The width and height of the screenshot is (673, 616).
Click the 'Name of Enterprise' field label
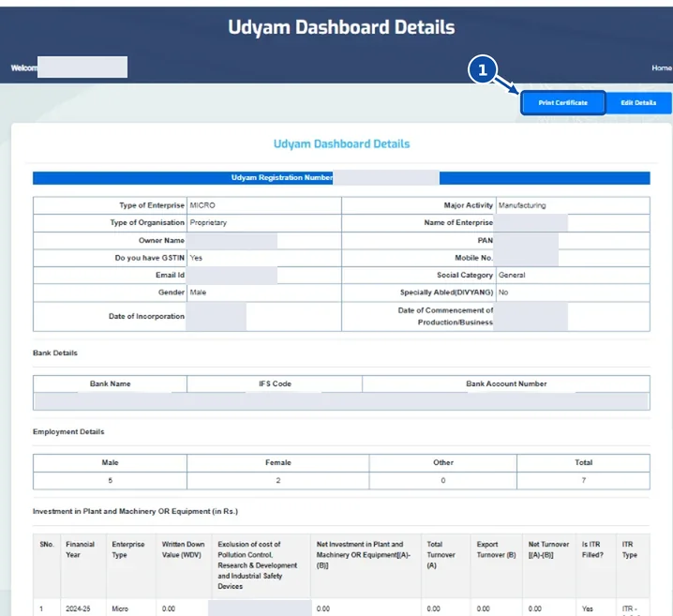458,222
